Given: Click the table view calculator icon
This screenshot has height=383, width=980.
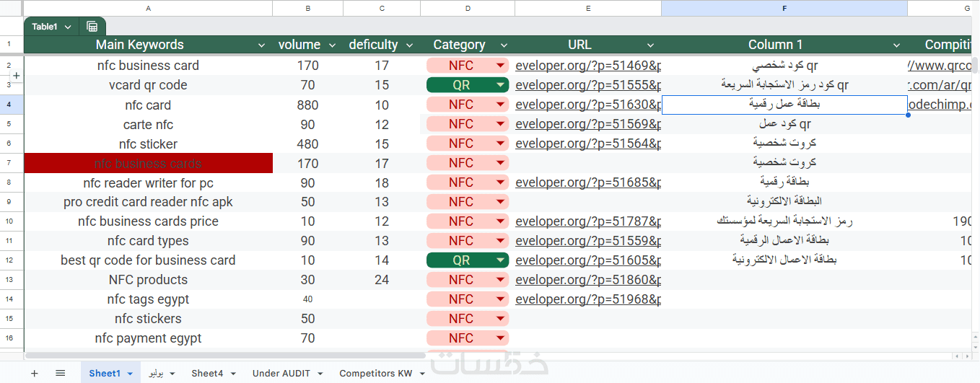Looking at the screenshot, I should (92, 27).
